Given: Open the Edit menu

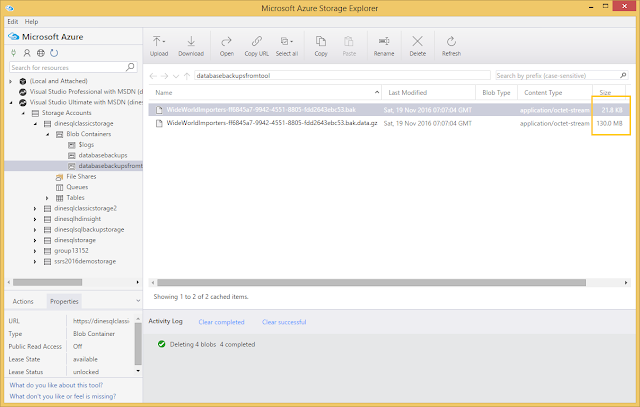Looking at the screenshot, I should [13, 22].
